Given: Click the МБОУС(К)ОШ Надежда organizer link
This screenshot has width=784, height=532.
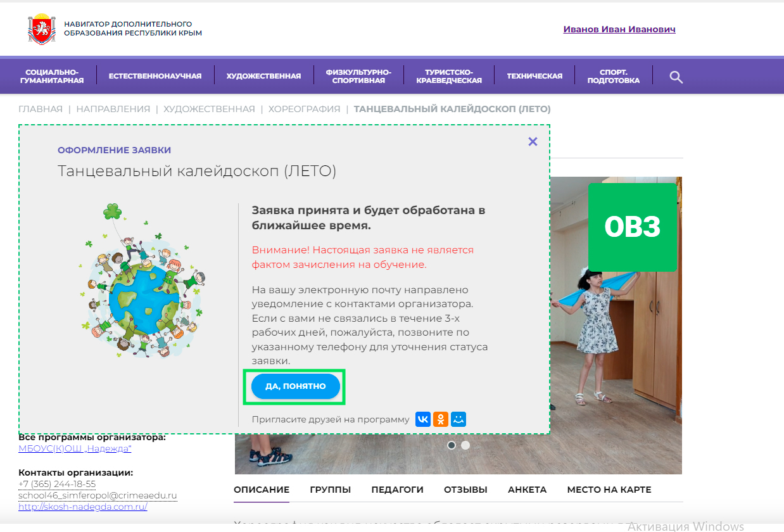Looking at the screenshot, I should coord(75,449).
